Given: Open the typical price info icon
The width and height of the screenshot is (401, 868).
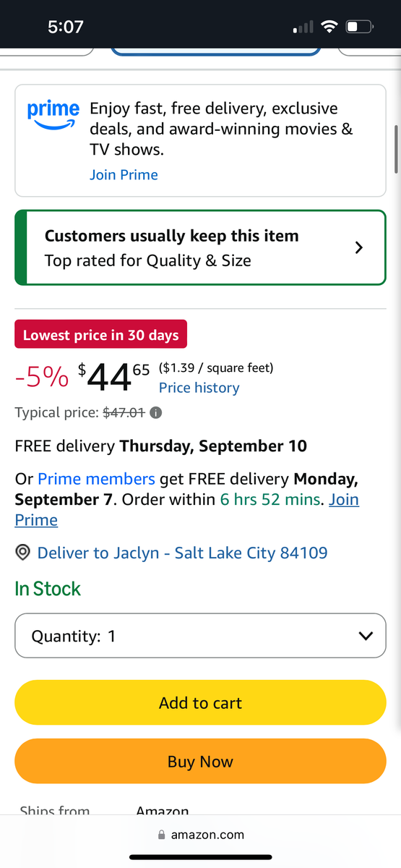Looking at the screenshot, I should click(x=156, y=413).
